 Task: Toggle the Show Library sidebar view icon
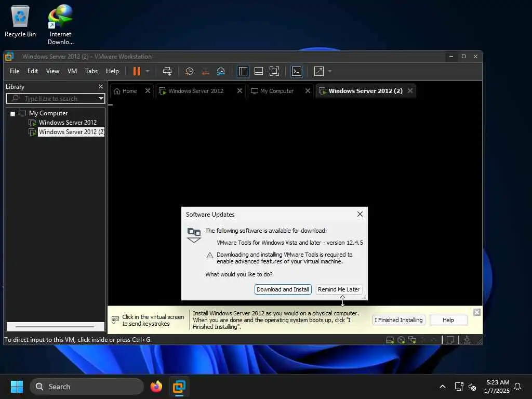tap(243, 71)
